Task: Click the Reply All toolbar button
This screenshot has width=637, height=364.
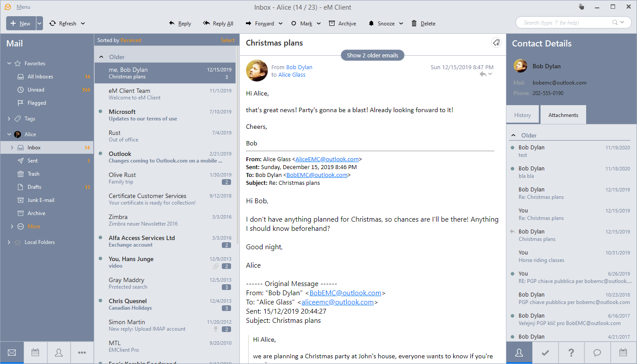Action: [218, 24]
